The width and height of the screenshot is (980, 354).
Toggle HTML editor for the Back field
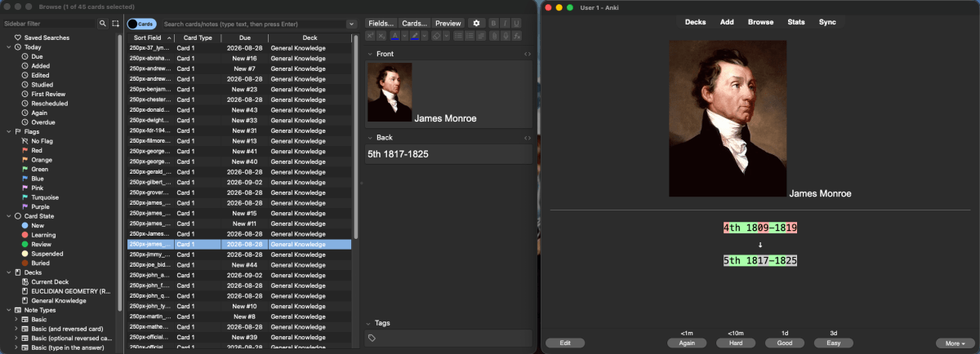pos(528,138)
